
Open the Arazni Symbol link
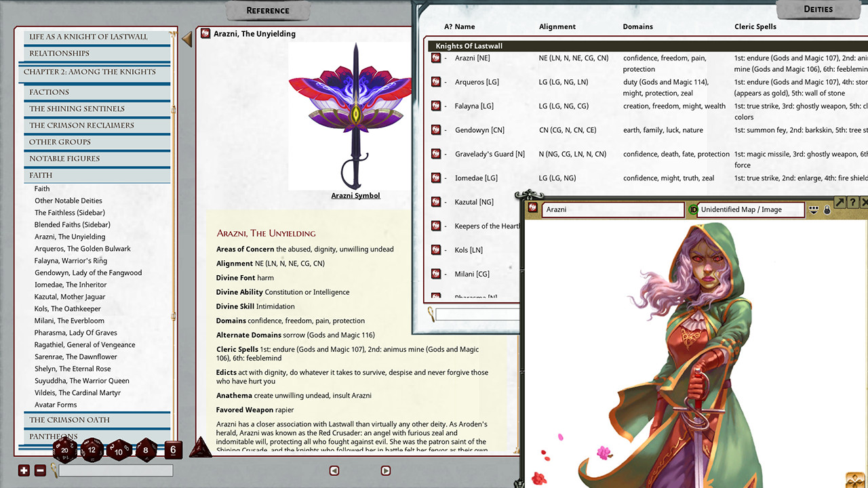point(355,195)
